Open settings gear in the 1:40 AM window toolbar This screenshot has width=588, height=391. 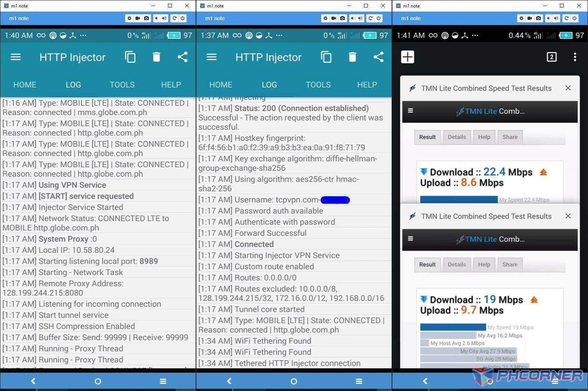[x=129, y=18]
